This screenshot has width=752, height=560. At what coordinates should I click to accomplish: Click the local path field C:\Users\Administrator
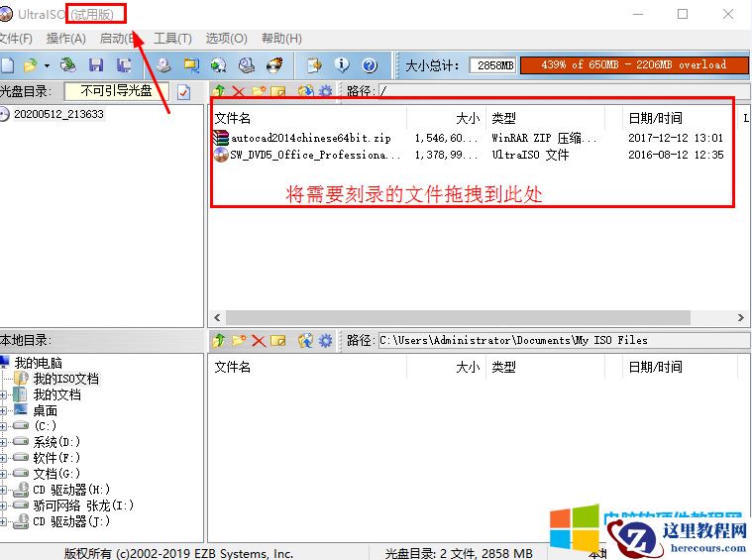point(564,340)
